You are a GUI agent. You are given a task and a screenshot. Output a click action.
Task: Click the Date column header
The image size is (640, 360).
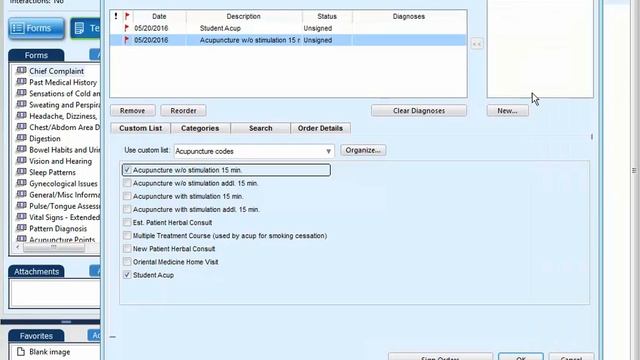[x=159, y=16]
